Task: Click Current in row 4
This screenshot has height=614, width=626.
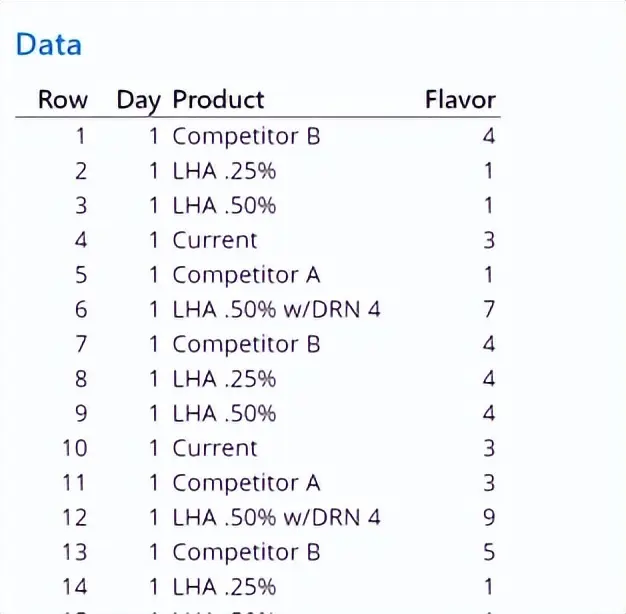Action: [x=215, y=240]
